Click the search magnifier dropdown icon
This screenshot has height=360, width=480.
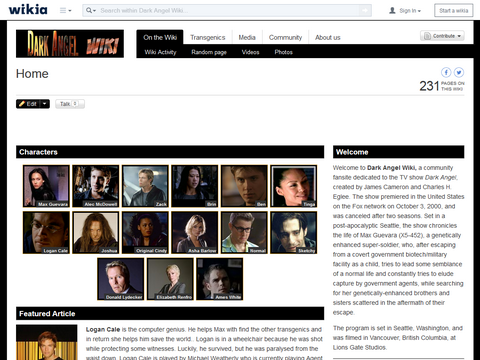pyautogui.click(x=91, y=11)
